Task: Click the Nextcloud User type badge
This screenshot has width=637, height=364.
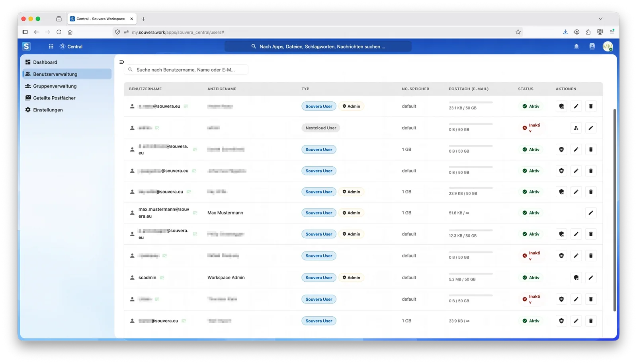Action: [x=320, y=128]
